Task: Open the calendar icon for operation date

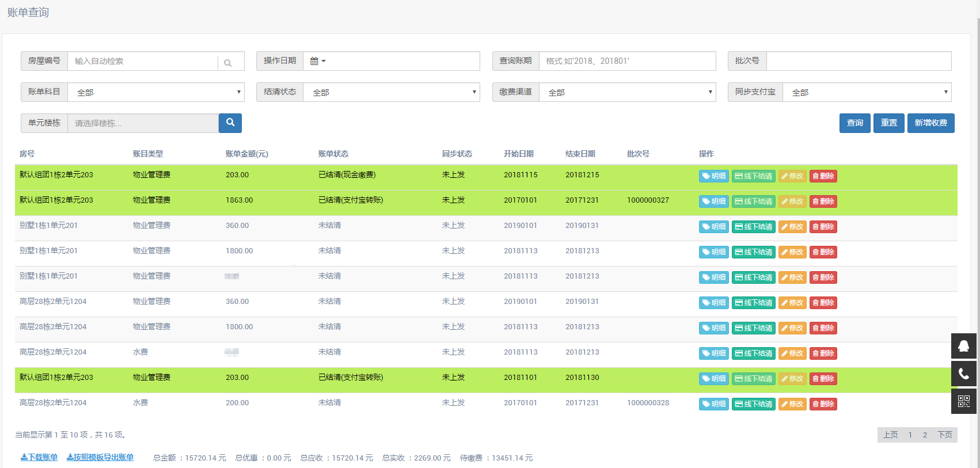Action: click(318, 61)
